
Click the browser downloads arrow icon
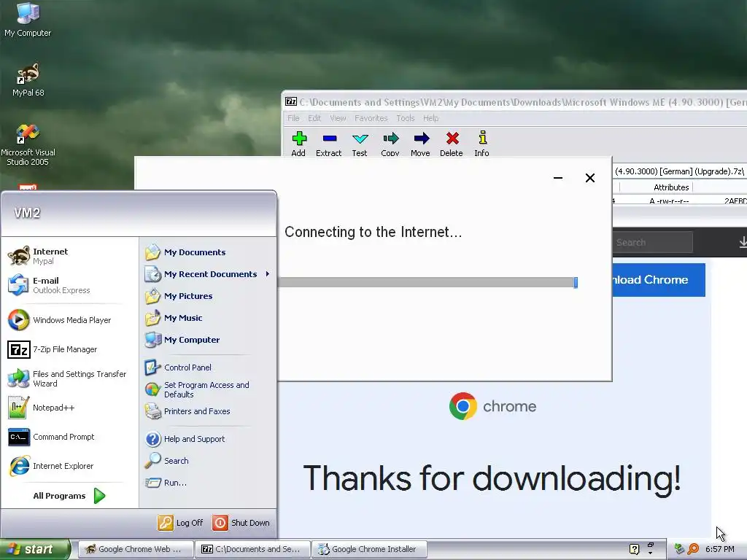[742, 242]
